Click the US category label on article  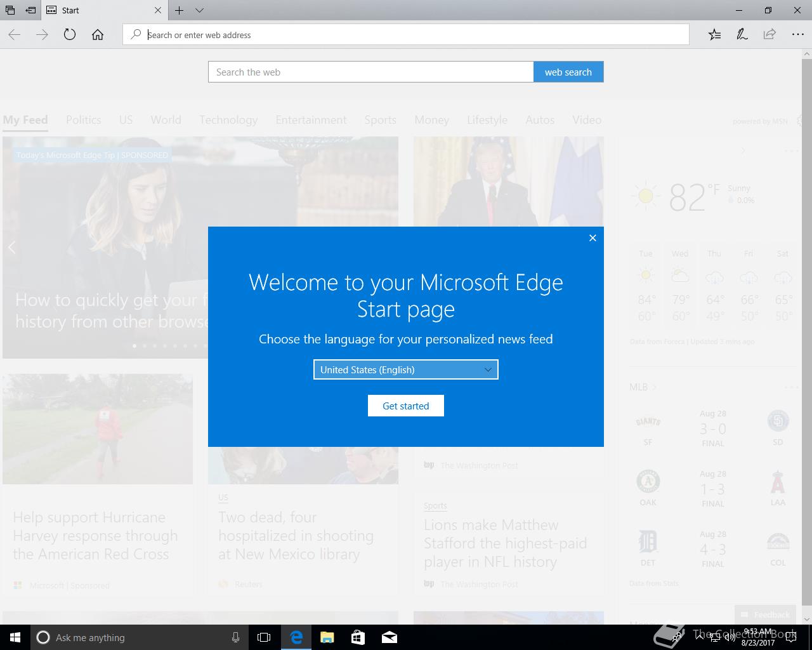(x=223, y=498)
